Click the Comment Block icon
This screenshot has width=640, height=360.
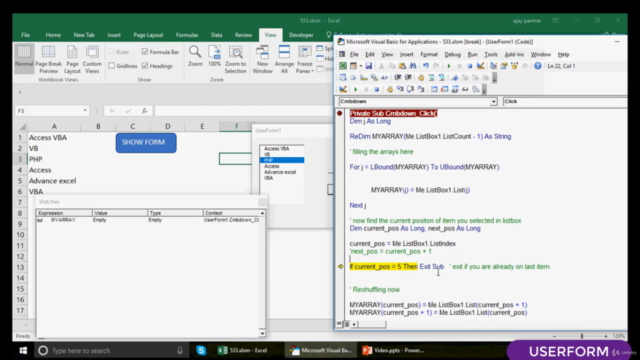click(x=431, y=78)
